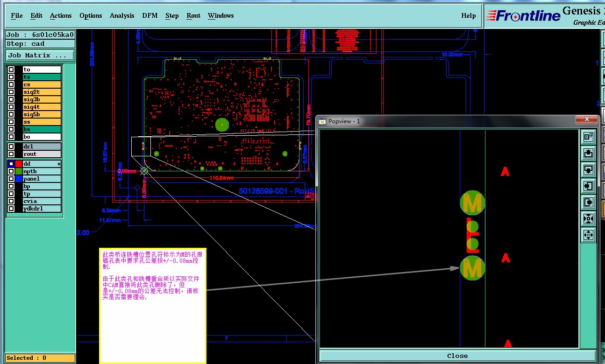The image size is (605, 364).
Task: Click the Selected : 0 status field
Action: pos(40,358)
